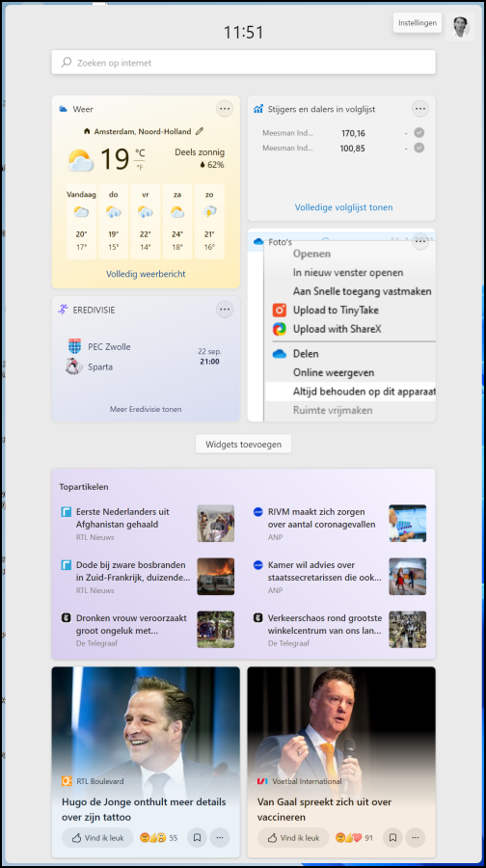Viewport: 486px width, 868px height.
Task: Bookmark the Van Gaal article
Action: (x=392, y=838)
